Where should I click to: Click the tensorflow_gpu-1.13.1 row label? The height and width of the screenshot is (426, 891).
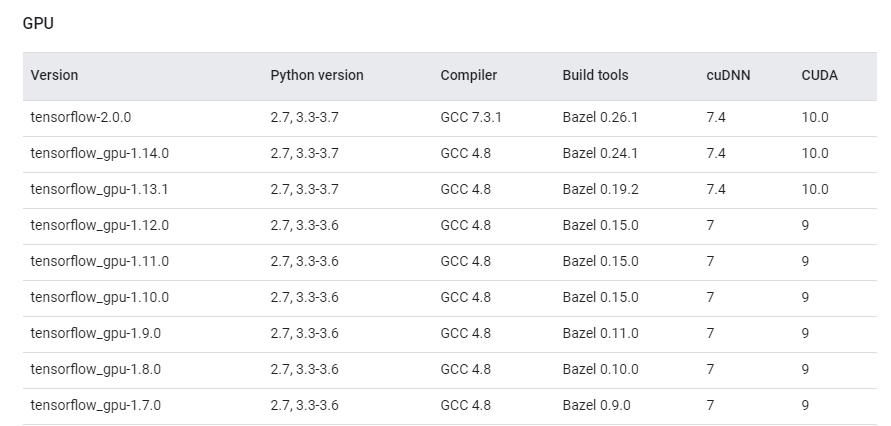(x=100, y=189)
